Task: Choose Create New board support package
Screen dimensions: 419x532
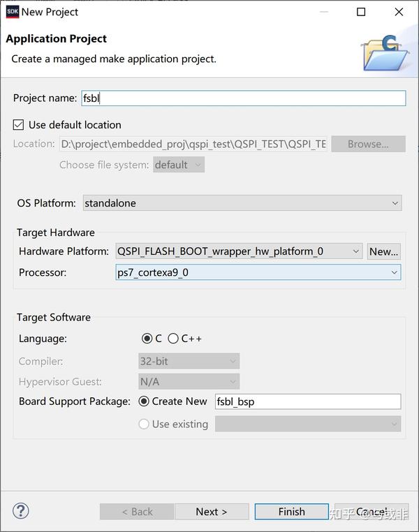Action: point(144,401)
